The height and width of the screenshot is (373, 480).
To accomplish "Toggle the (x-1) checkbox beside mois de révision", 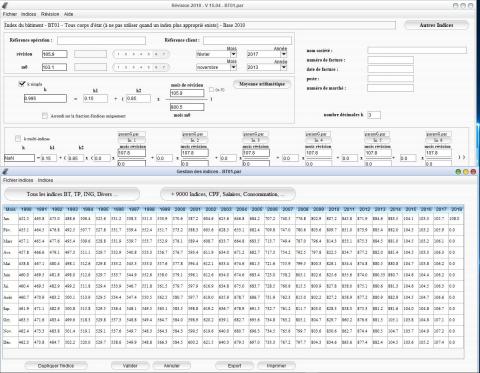I will (x=211, y=90).
